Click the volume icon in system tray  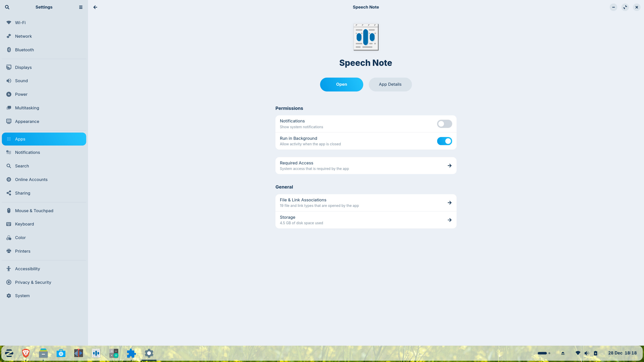587,353
